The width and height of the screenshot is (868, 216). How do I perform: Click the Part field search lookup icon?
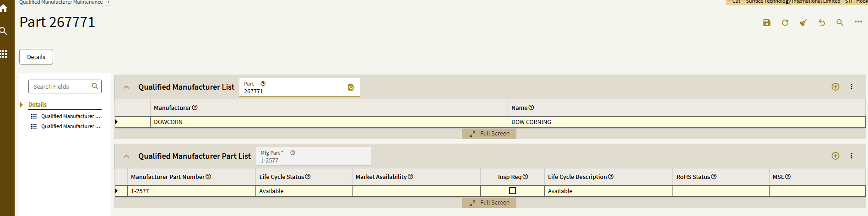pos(351,87)
